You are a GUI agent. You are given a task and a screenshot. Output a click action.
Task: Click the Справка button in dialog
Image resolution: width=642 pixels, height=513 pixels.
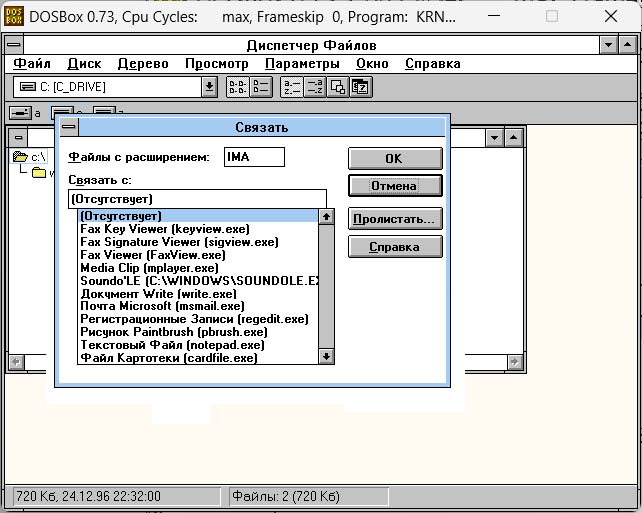[x=395, y=247]
